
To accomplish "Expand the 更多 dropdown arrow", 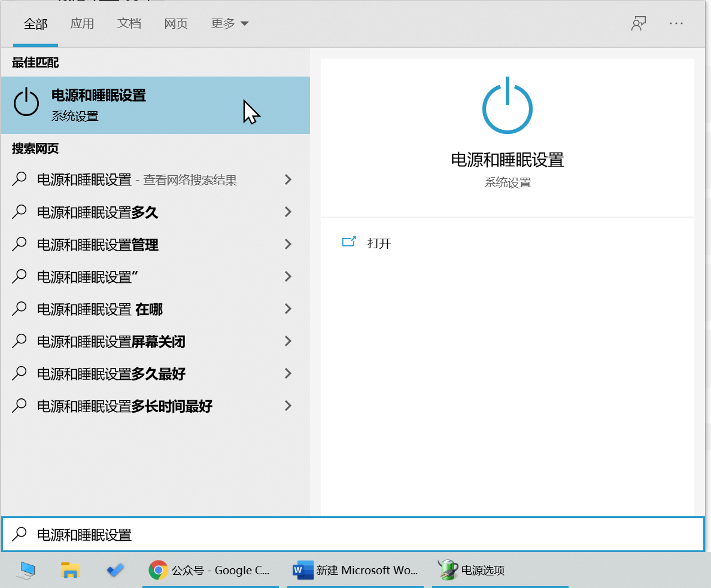I will 245,23.
